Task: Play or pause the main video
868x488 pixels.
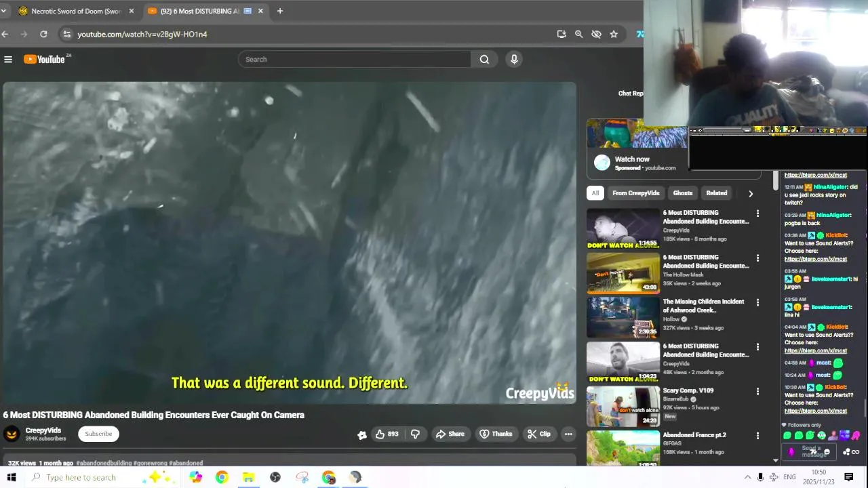Action: tap(290, 243)
